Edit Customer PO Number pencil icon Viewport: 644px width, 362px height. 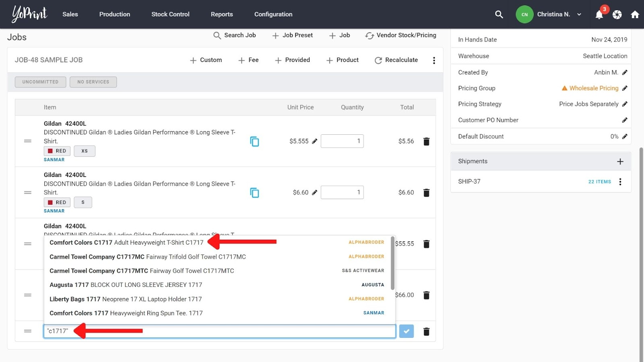click(625, 120)
